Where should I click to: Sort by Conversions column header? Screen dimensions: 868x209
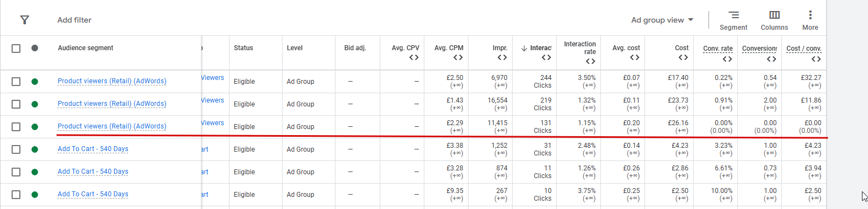click(x=760, y=49)
